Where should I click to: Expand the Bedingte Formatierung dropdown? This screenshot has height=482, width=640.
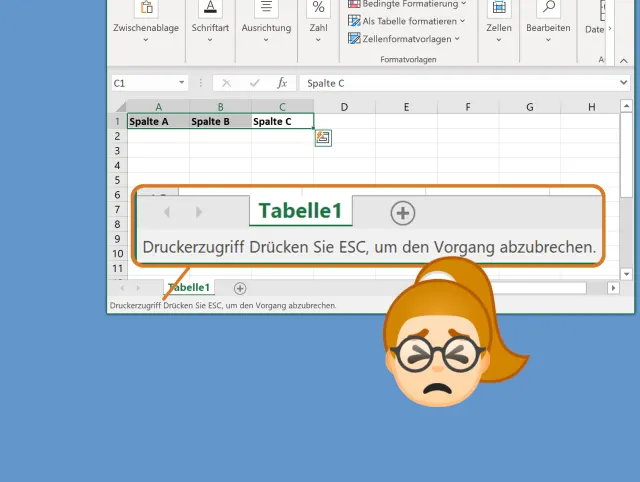click(x=407, y=4)
